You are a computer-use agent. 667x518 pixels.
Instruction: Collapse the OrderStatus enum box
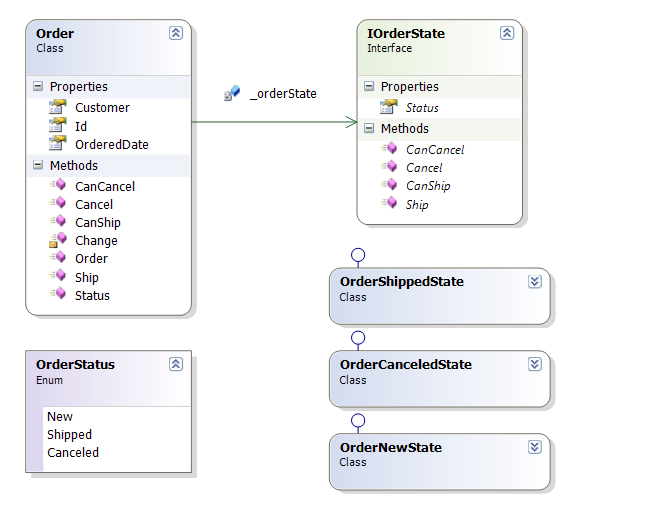point(176,364)
